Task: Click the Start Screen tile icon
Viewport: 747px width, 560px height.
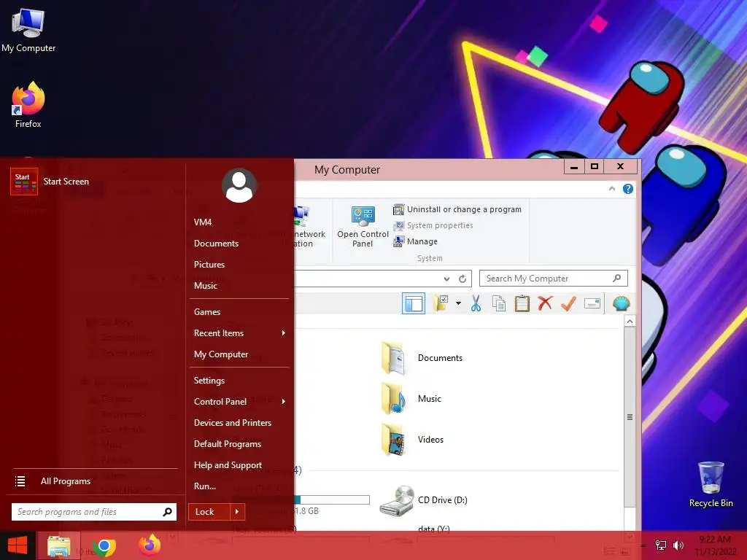Action: click(24, 182)
